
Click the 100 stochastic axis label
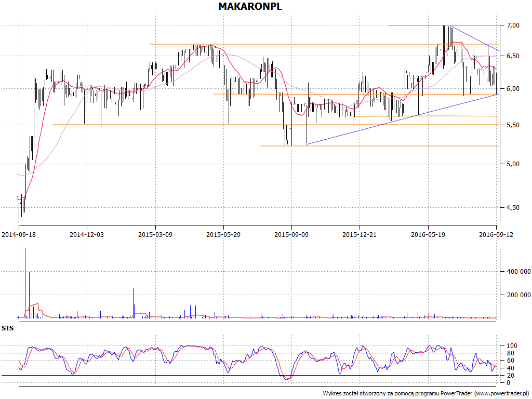[x=512, y=346]
